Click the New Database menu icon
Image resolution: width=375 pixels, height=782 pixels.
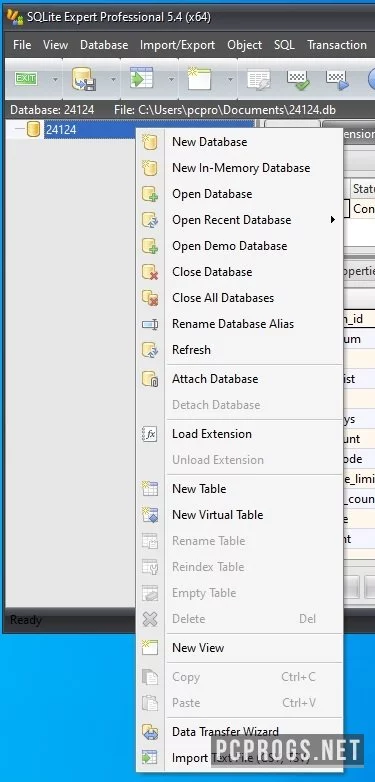coord(150,142)
